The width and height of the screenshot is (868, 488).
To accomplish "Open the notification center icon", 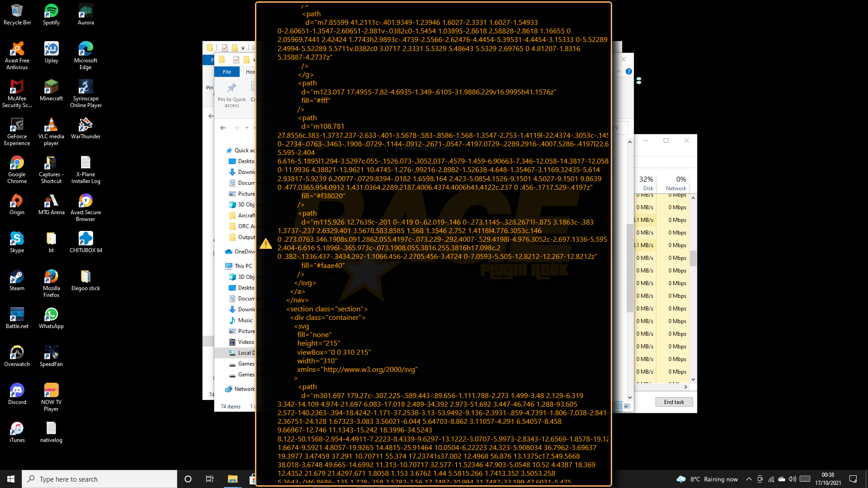I will tap(853, 479).
